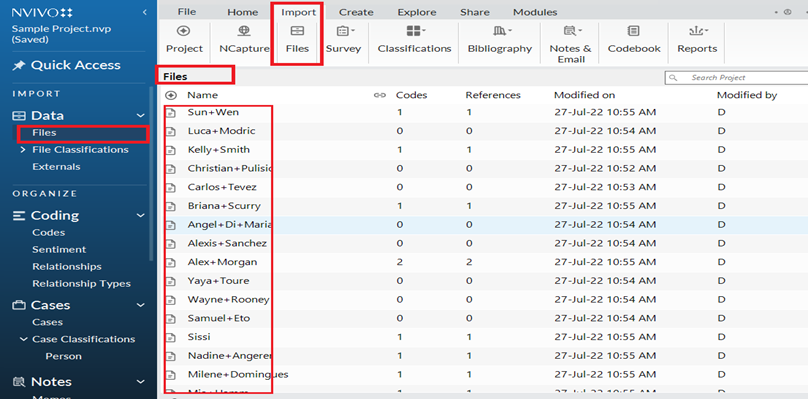Click the document icon for Yaya+Toure
Viewport: 808px width, 399px height.
click(x=171, y=281)
